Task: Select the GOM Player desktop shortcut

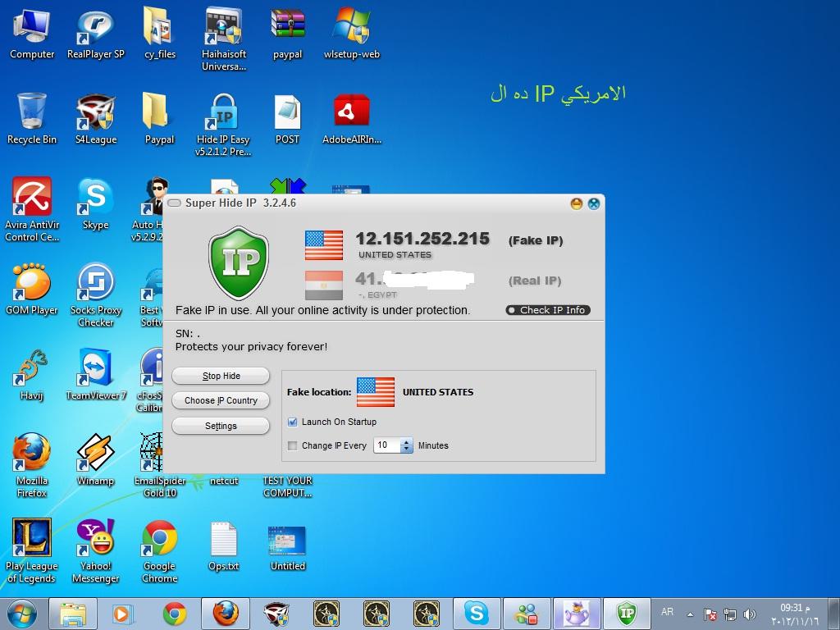Action: point(32,290)
